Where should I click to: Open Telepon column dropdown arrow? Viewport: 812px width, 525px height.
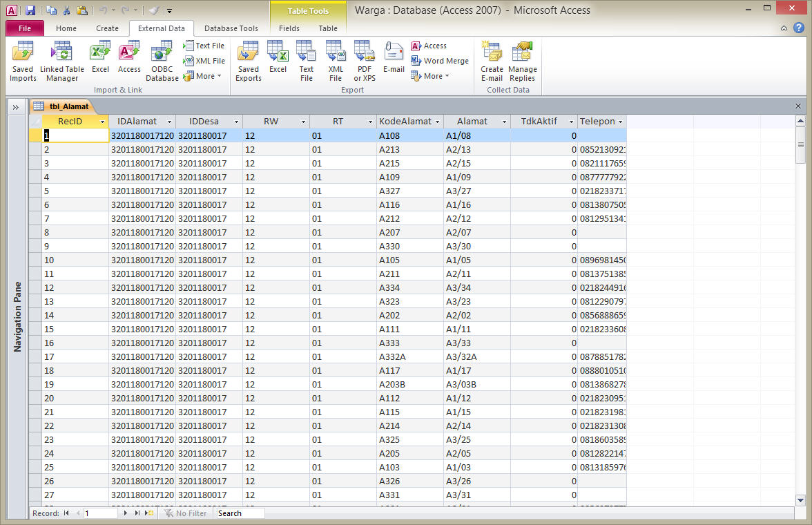click(x=620, y=122)
